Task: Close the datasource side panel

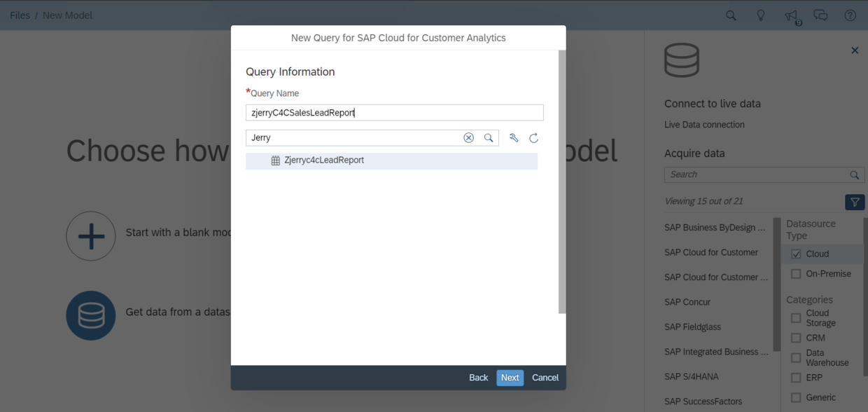Action: [855, 50]
